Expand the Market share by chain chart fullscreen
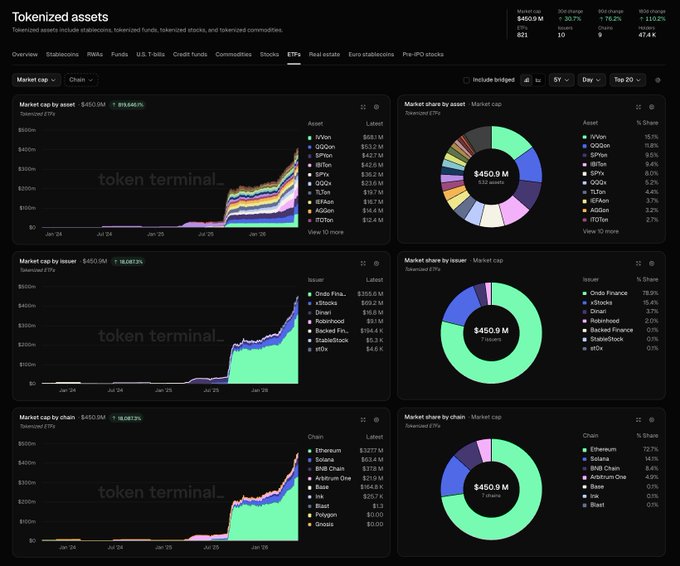The image size is (680, 566). pos(638,420)
